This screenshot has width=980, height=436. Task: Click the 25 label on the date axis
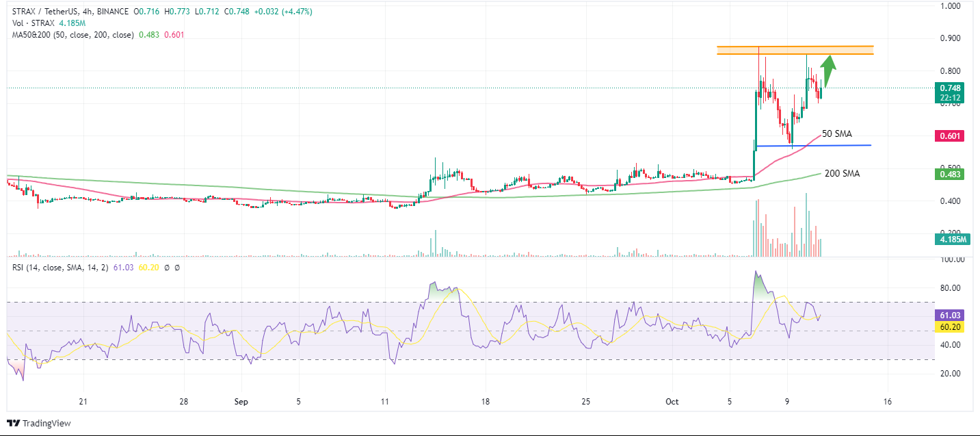[586, 401]
